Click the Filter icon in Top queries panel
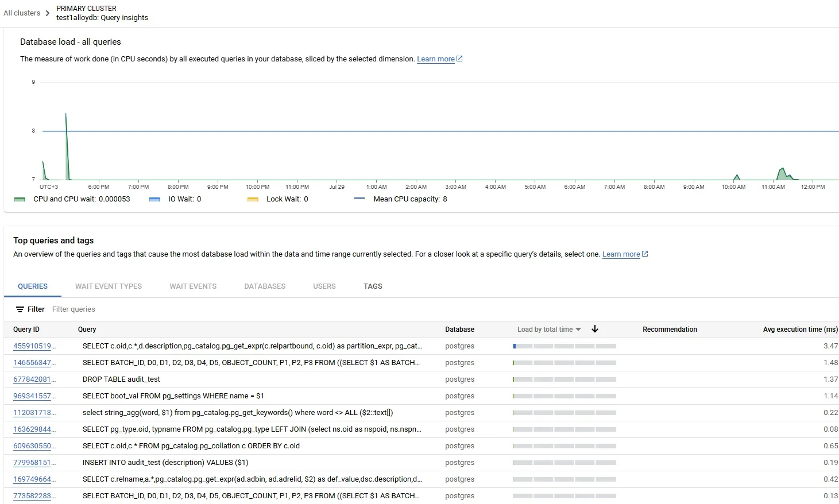The height and width of the screenshot is (504, 839). coord(20,309)
